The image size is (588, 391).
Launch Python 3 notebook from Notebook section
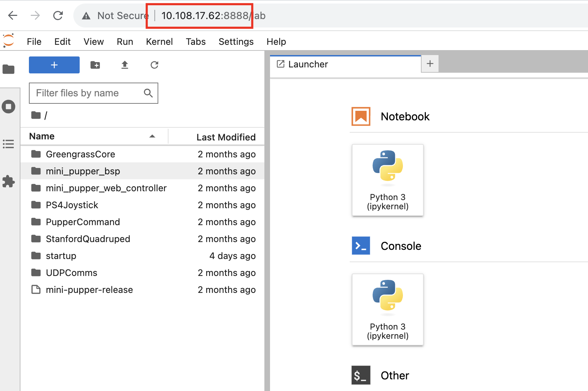coord(387,180)
